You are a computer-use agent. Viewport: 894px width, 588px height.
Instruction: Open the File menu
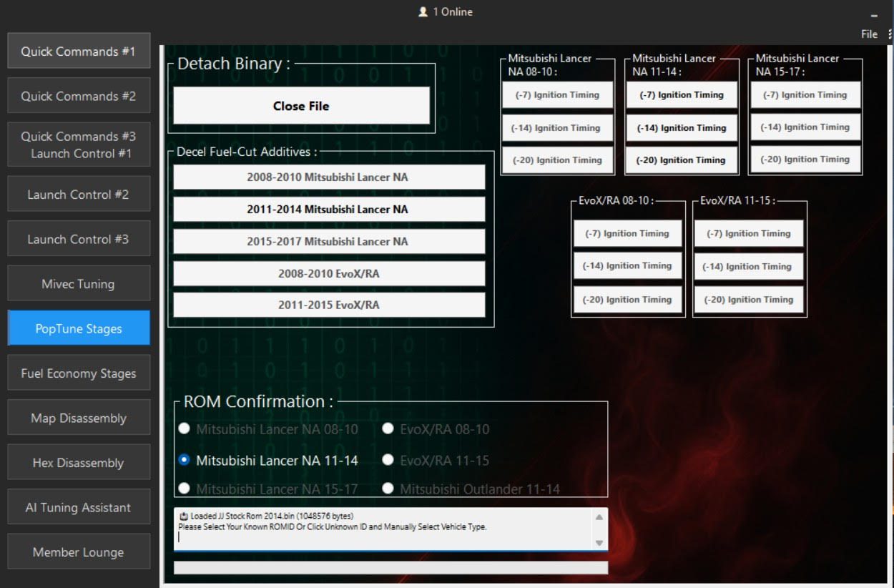pos(869,34)
